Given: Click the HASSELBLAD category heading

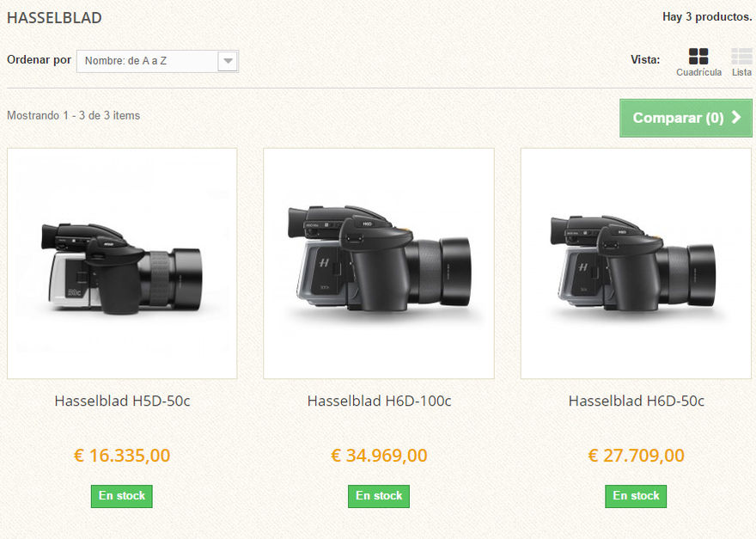Looking at the screenshot, I should [x=54, y=18].
